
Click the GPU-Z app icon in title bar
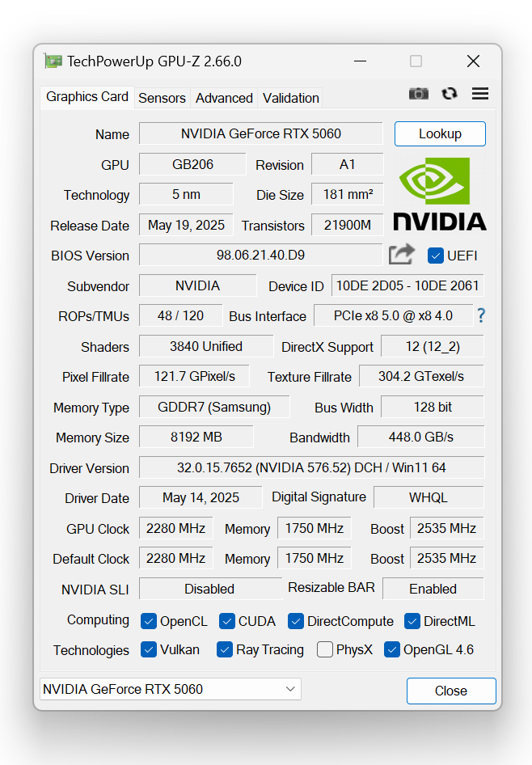point(53,61)
